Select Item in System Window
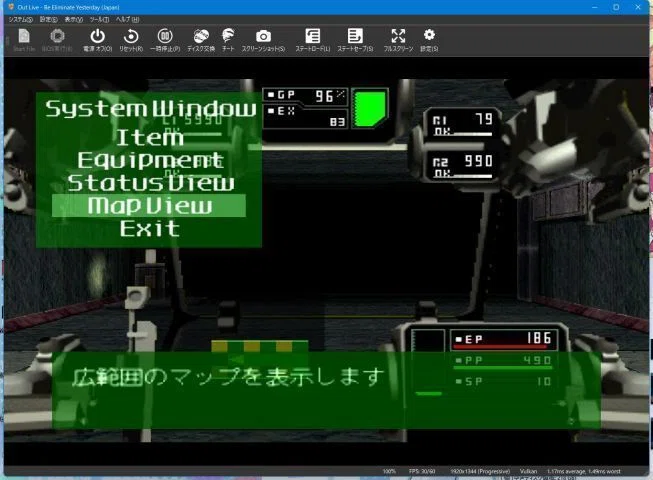Image resolution: width=653 pixels, height=480 pixels. tap(150, 137)
